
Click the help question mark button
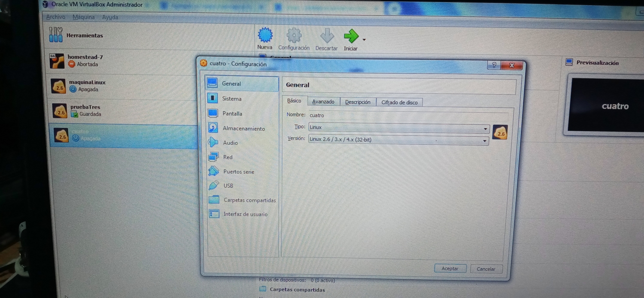click(x=494, y=65)
